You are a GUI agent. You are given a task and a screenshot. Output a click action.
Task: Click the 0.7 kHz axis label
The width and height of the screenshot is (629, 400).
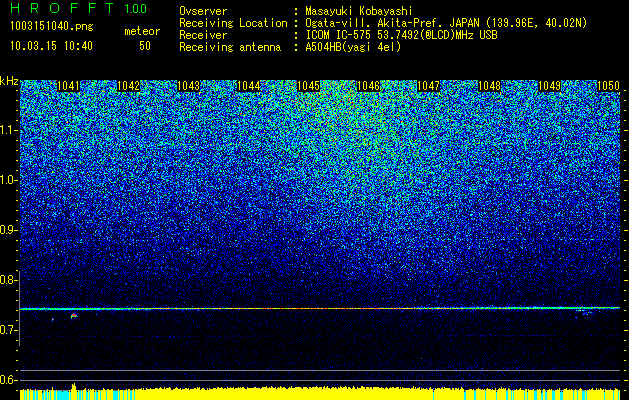[x=6, y=330]
